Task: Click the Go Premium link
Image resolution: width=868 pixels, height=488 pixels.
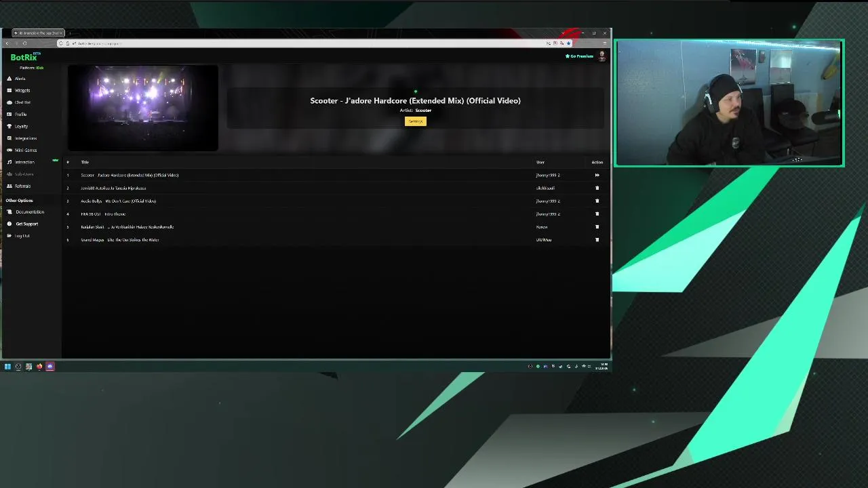Action: 580,56
